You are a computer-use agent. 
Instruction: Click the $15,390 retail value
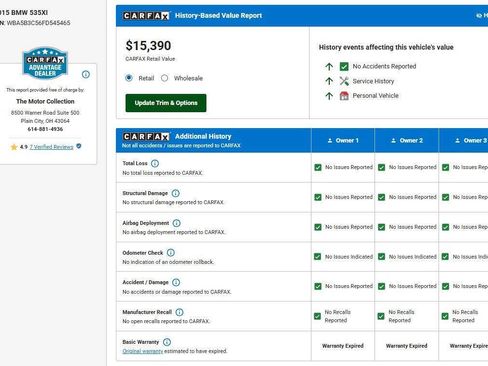(x=148, y=46)
